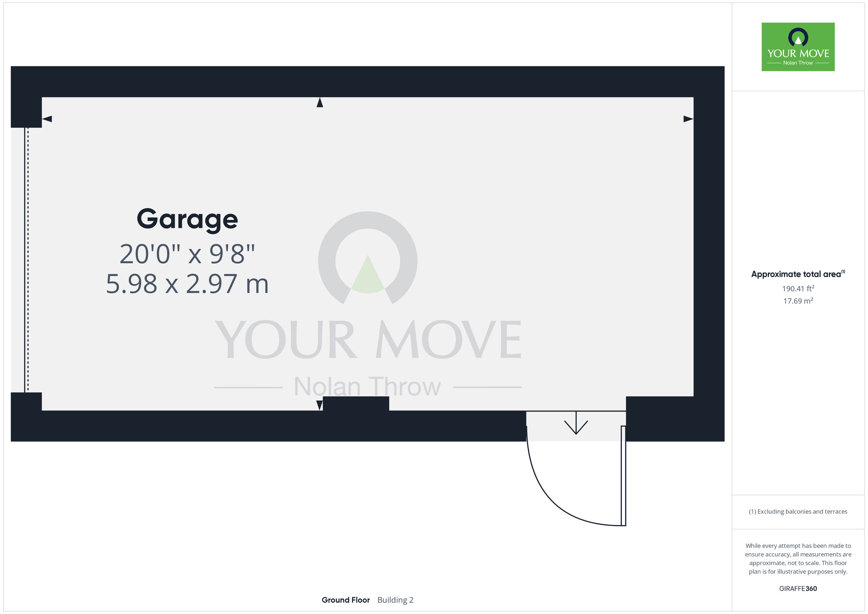Click the 5.98 x 2.97 m metric dimensions

[187, 284]
